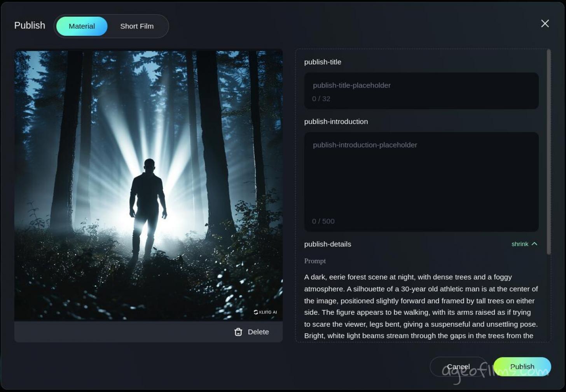Click the upward chevron next to shrink
This screenshot has height=392, width=566.
(x=535, y=244)
